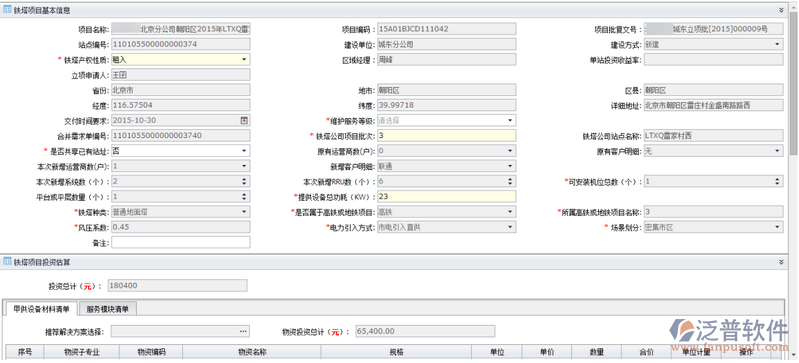Screen dimensions: 799x363
Task: Click the 备注 input field
Action: [x=181, y=243]
